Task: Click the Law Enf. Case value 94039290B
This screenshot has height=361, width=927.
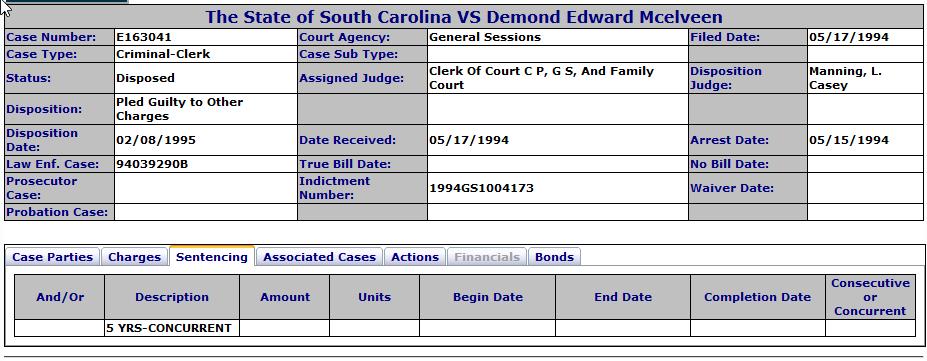Action: tap(152, 164)
